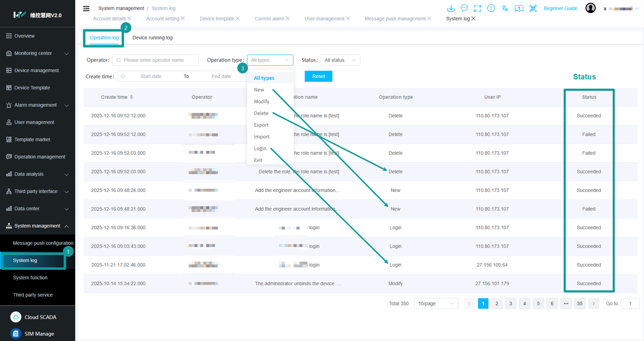Screen dimensions: 644x341
Task: Open the QR code scan icon
Action: (533, 8)
